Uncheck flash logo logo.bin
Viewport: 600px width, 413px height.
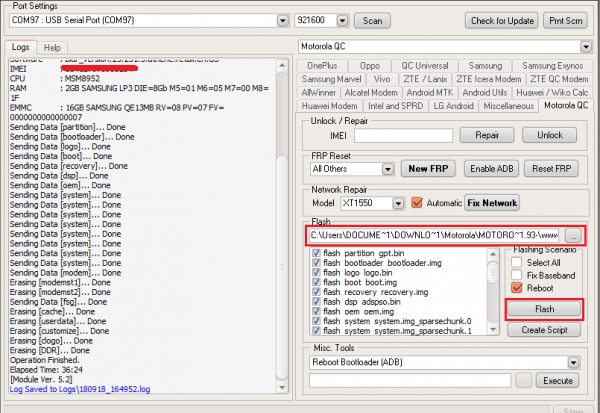click(316, 273)
